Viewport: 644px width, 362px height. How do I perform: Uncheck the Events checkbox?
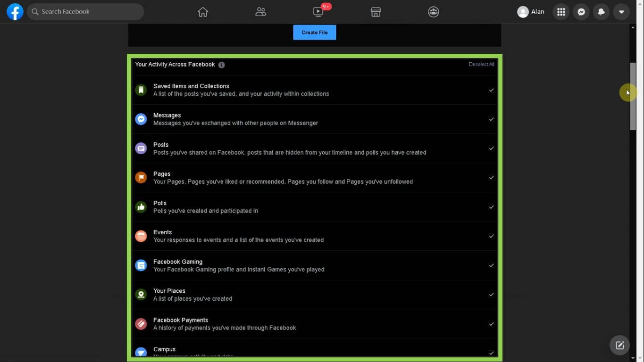pos(491,236)
